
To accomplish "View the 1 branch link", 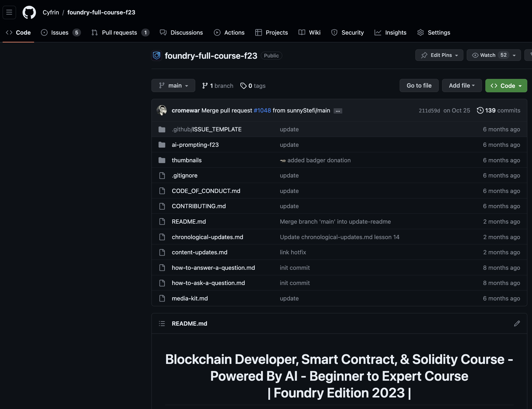I will (x=218, y=86).
